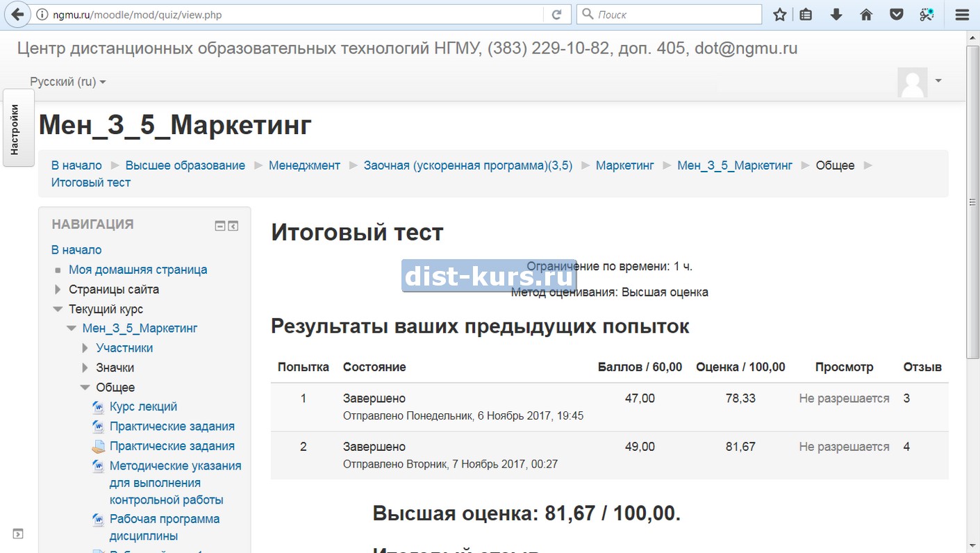Click Высшее образование breadcrumb link

(x=185, y=165)
